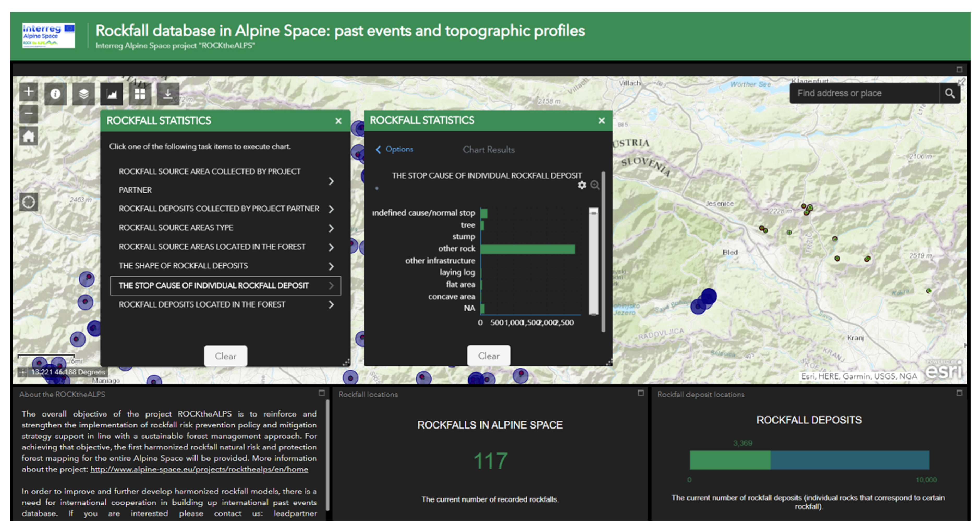980x532 pixels.
Task: Open the layer list widget
Action: point(84,94)
